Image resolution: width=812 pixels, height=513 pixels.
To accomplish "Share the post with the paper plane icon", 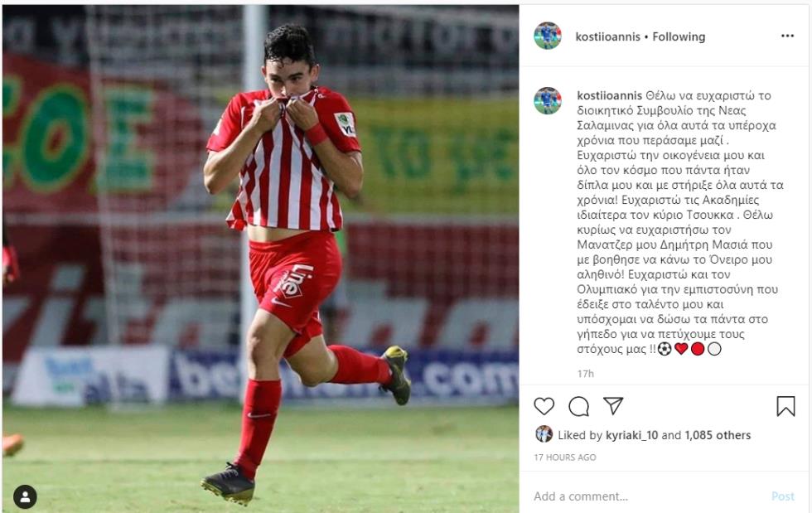I will tap(613, 406).
